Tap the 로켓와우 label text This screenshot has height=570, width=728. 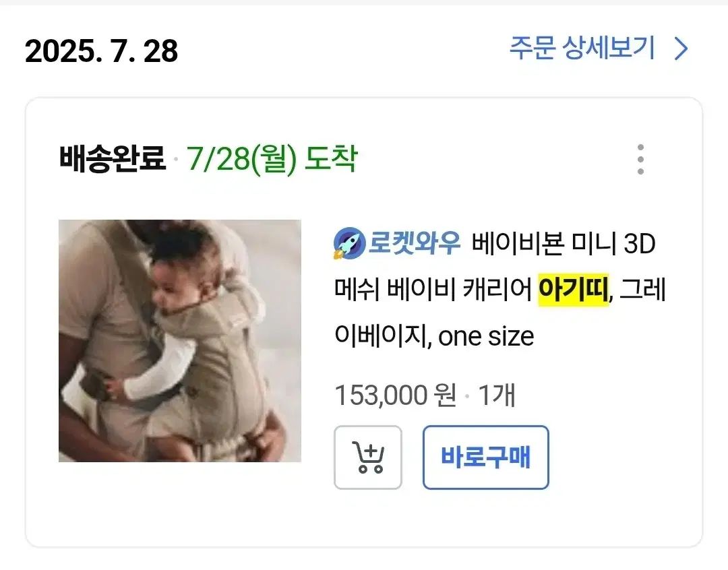tap(414, 243)
